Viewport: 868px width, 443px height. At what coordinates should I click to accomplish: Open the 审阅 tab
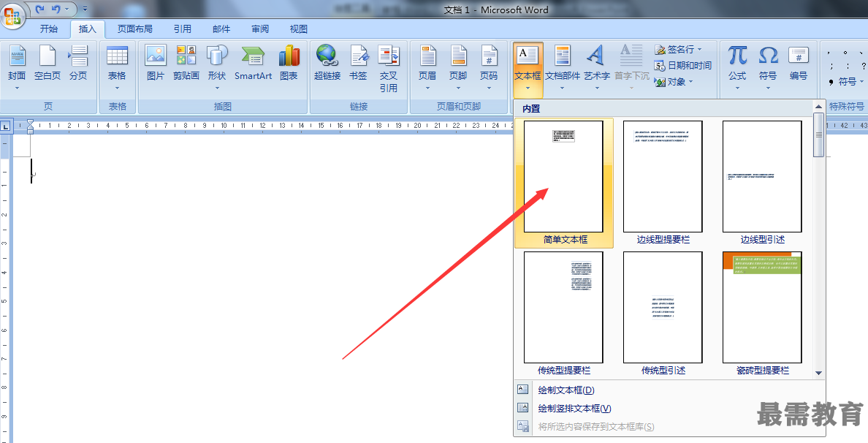259,29
